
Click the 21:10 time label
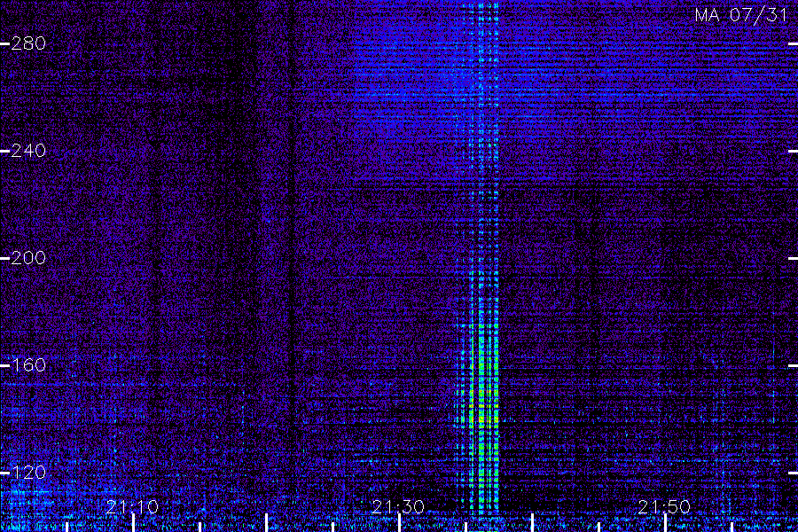(x=132, y=507)
